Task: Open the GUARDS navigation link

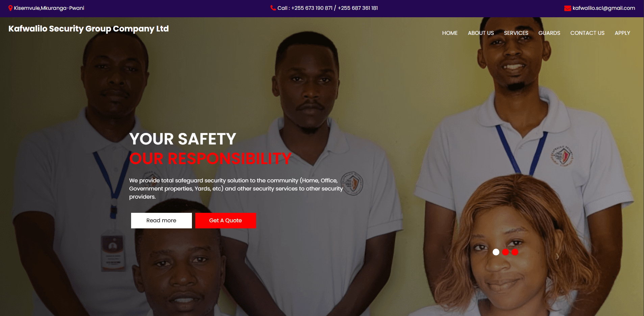Action: 549,33
